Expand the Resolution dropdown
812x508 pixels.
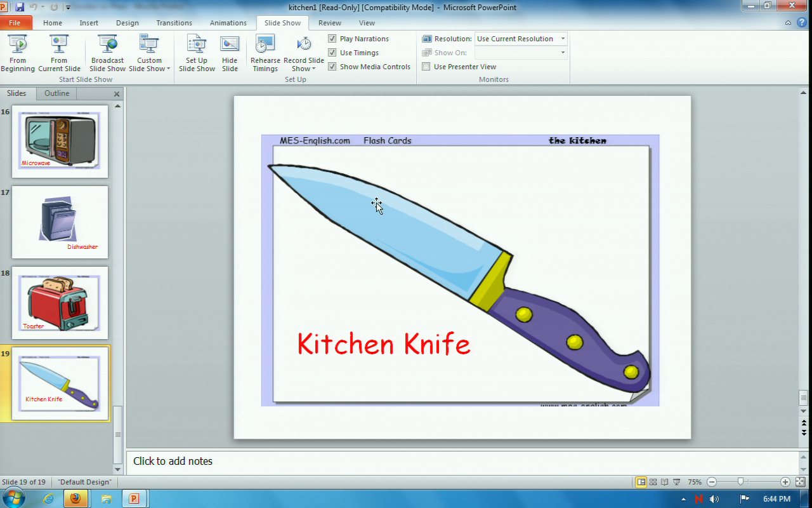click(562, 39)
